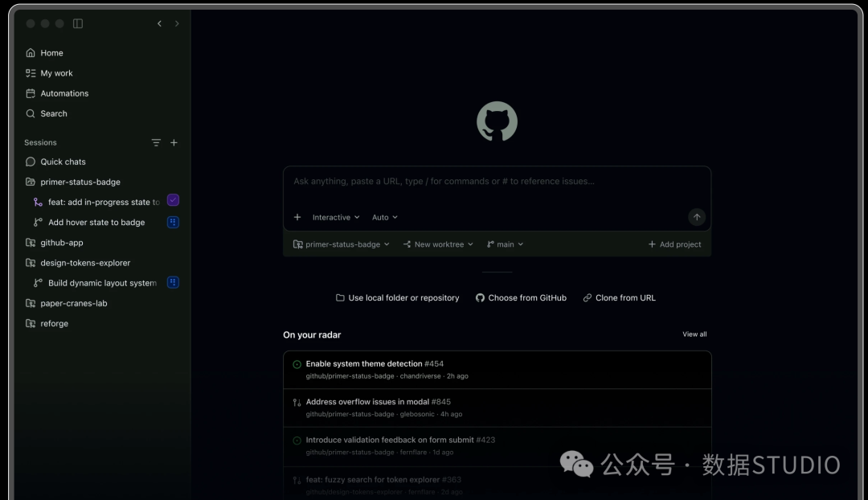The height and width of the screenshot is (500, 868).
Task: Click blue status badge for layout system session
Action: (x=174, y=282)
